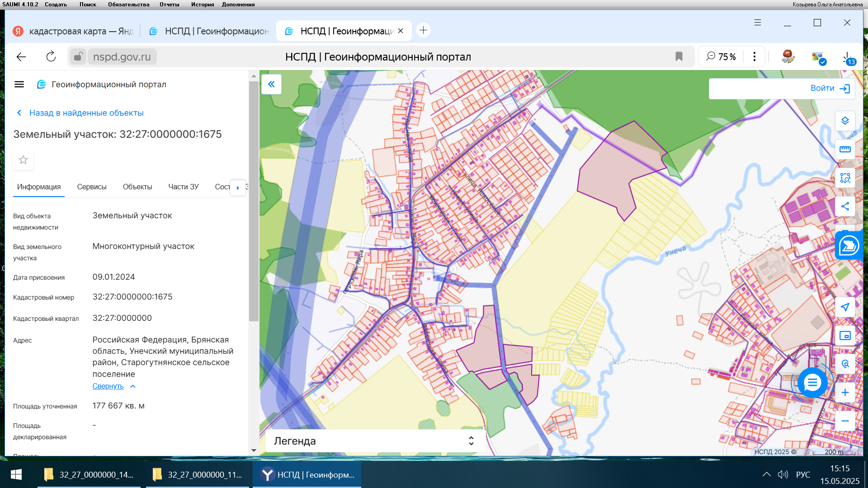This screenshot has width=868, height=488.
Task: Open the 75% zoom control
Action: [x=722, y=56]
